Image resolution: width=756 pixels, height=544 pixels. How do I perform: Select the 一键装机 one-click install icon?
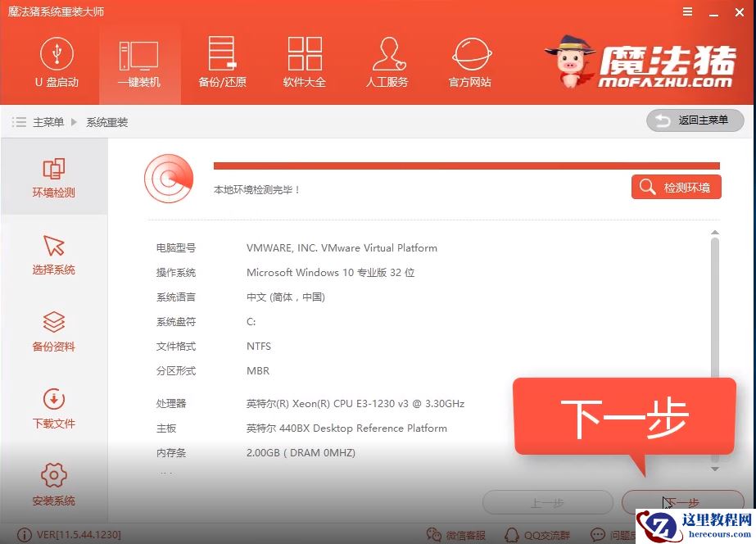point(139,63)
